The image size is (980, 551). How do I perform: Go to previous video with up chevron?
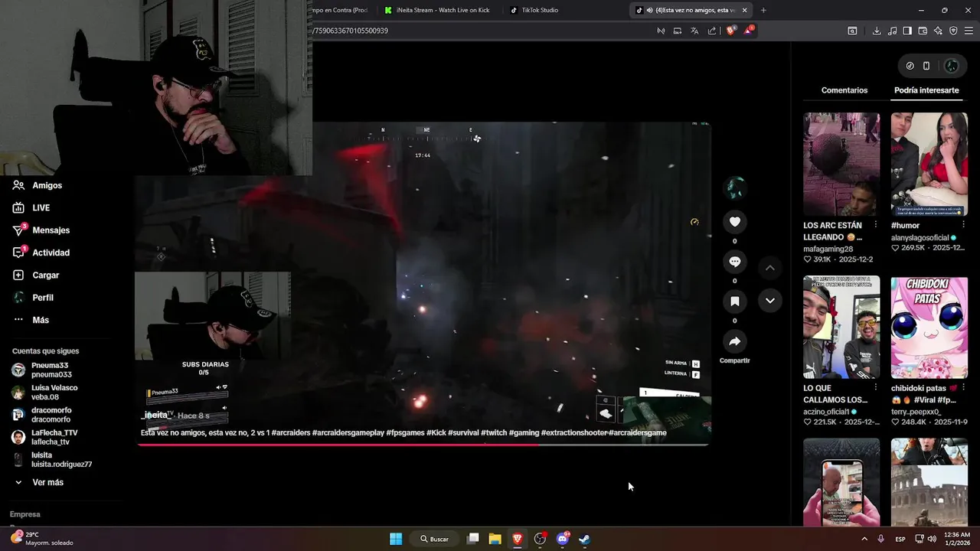click(770, 268)
